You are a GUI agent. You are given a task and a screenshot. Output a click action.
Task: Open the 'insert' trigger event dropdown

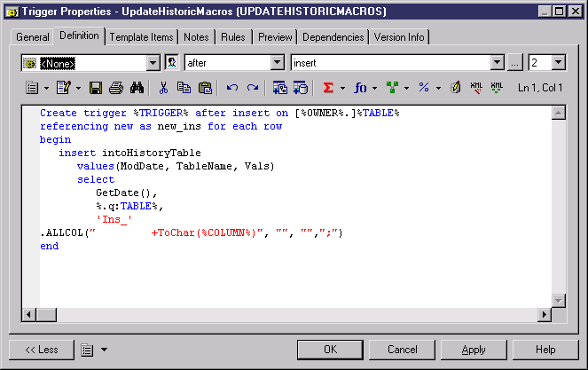click(x=497, y=63)
